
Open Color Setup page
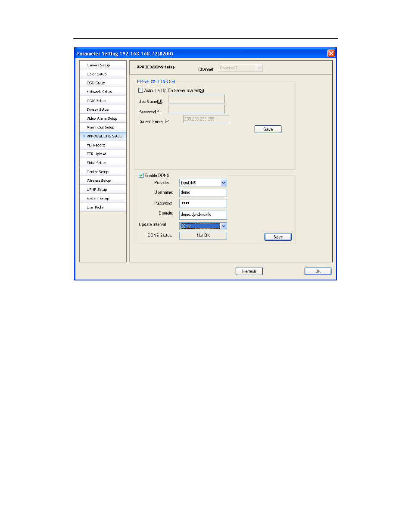pos(103,74)
